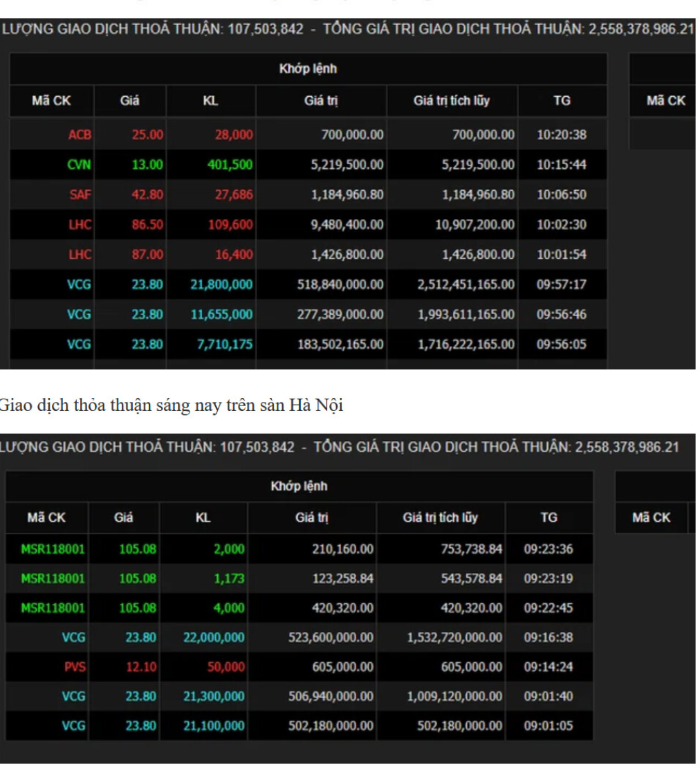Screen dimensions: 700x768
Task: Select the CVN stock code row
Action: [x=308, y=165]
